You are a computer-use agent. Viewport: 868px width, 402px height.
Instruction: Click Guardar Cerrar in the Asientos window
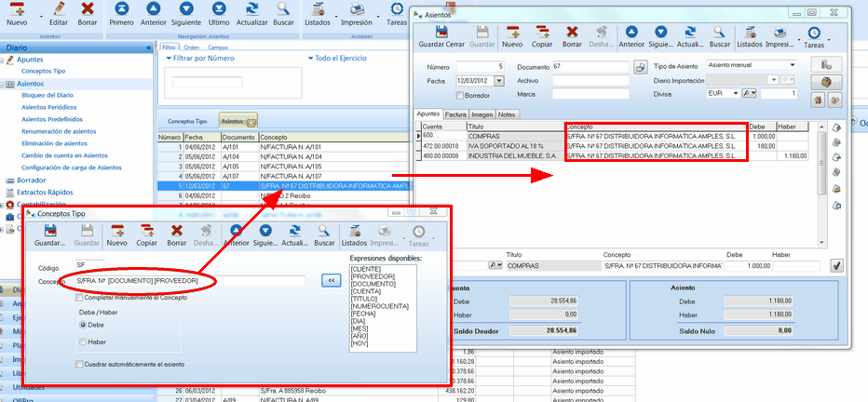click(x=442, y=35)
